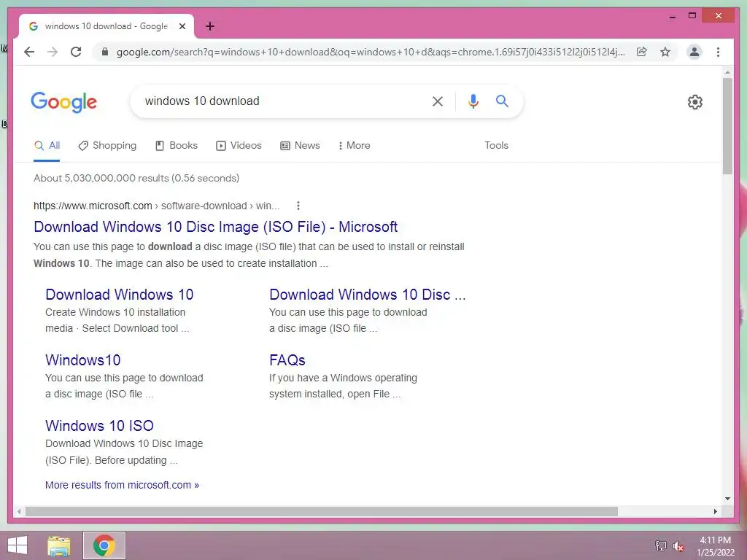This screenshot has height=560, width=747.
Task: Open the search Tools options
Action: (x=496, y=146)
